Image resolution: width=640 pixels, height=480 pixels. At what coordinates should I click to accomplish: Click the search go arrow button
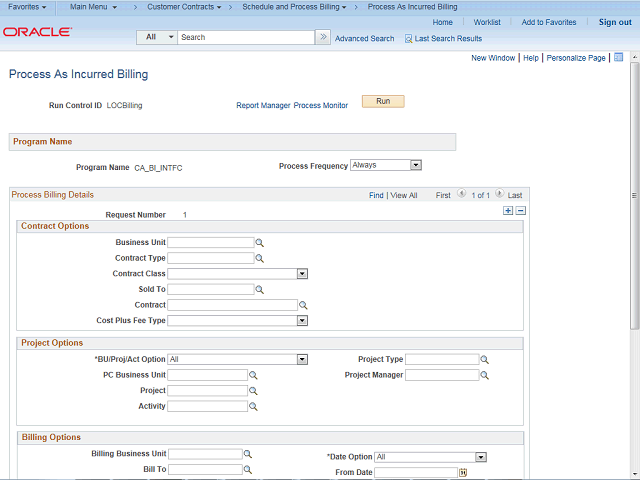pos(322,37)
